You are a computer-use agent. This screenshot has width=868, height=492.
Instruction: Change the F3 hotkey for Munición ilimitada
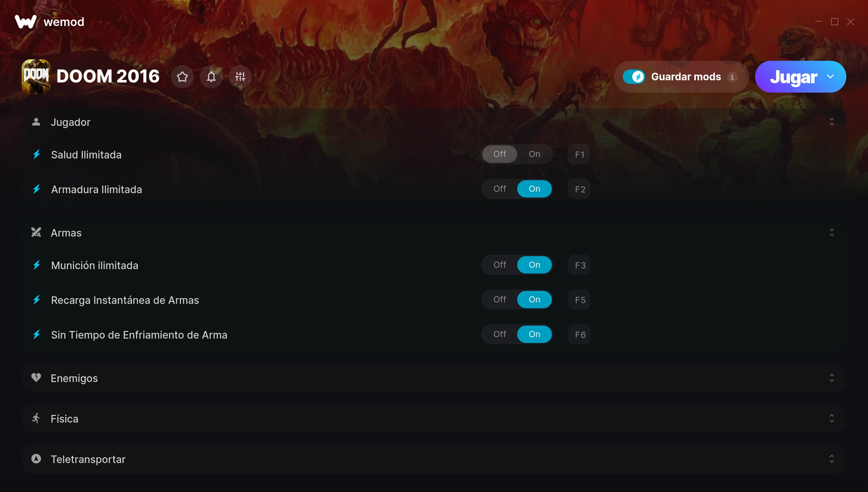(x=579, y=265)
